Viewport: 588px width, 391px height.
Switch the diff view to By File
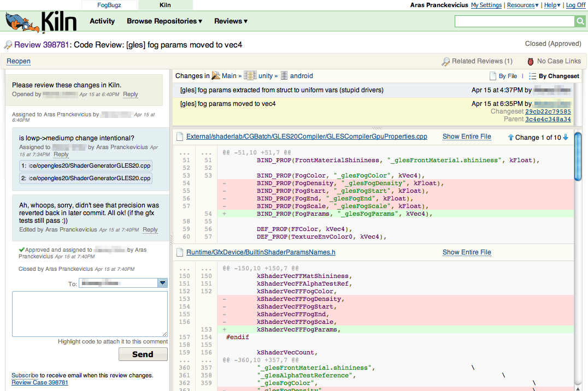pyautogui.click(x=507, y=75)
